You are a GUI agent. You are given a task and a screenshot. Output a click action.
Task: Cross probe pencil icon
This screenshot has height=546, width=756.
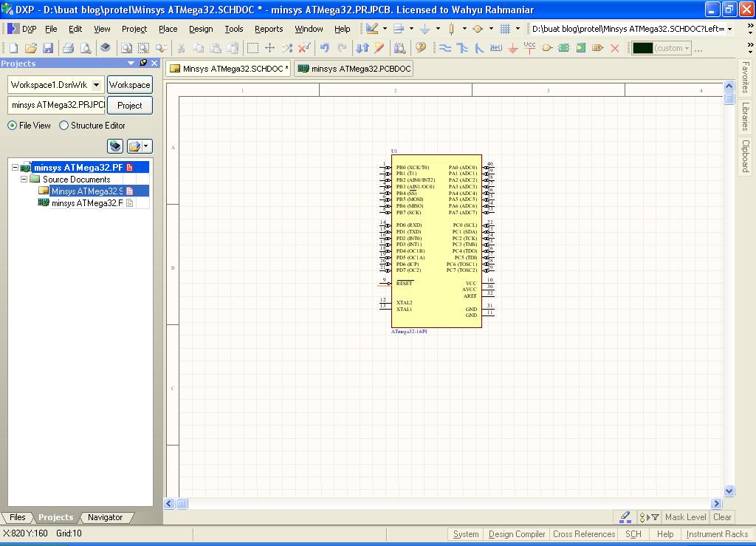coord(379,48)
